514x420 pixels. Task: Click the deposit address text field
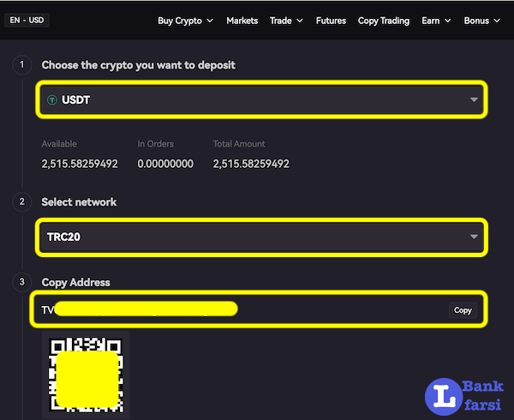click(240, 309)
